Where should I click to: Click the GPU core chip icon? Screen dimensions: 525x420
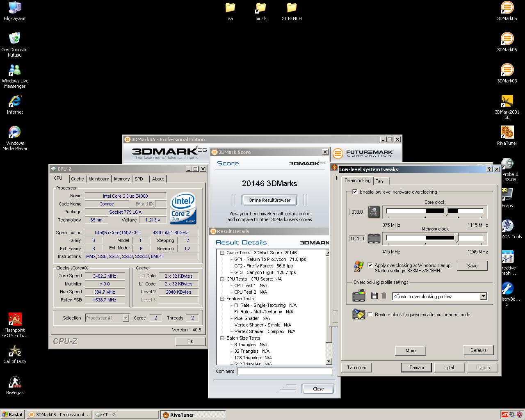374,212
